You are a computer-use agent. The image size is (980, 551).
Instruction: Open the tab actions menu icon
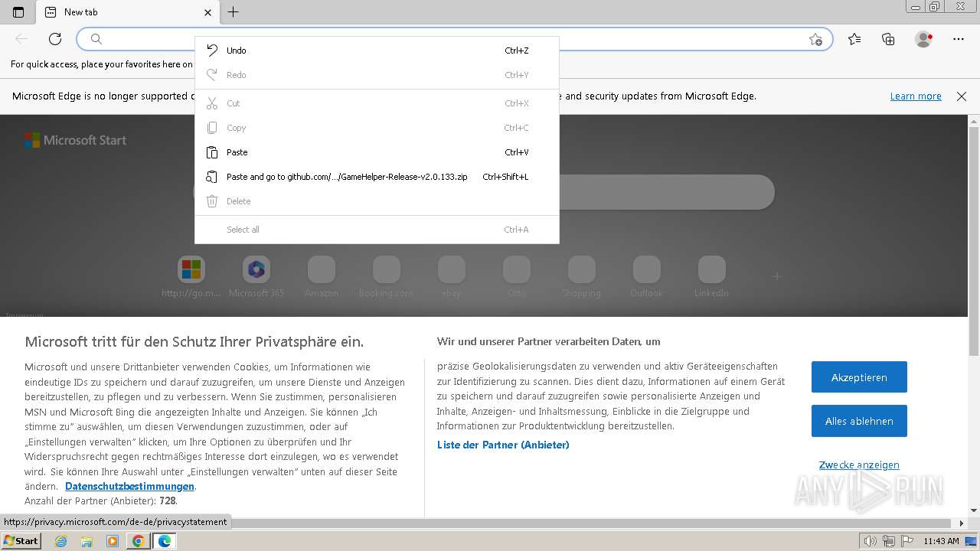pos(18,12)
